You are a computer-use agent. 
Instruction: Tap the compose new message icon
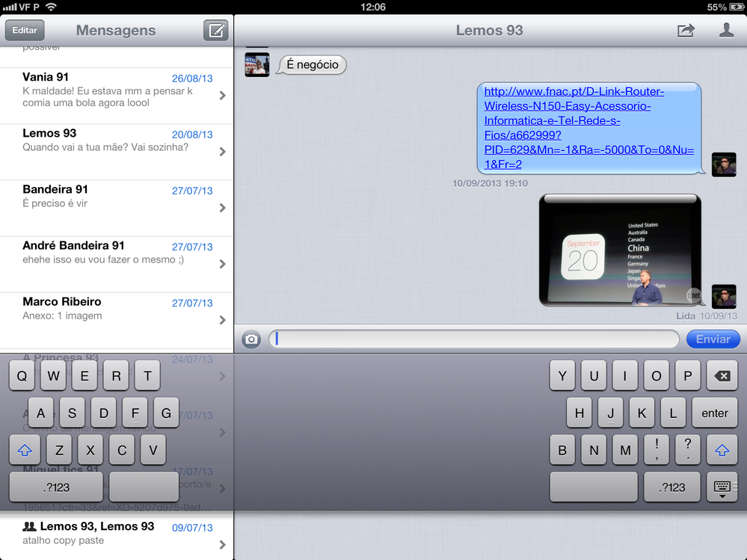click(215, 31)
